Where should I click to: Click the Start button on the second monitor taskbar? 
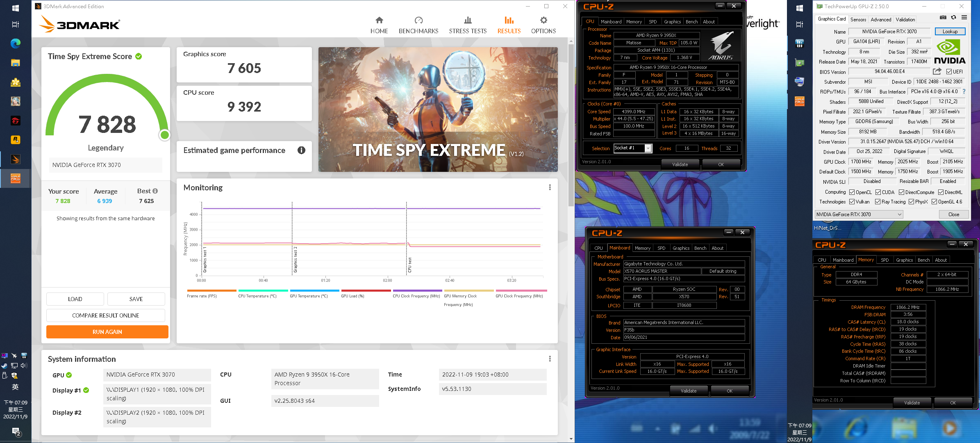(799, 8)
